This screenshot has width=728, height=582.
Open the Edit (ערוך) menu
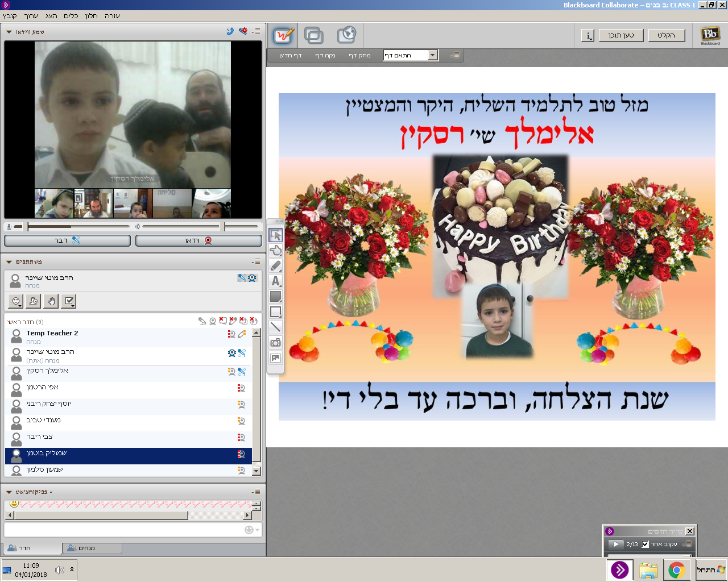(x=31, y=16)
